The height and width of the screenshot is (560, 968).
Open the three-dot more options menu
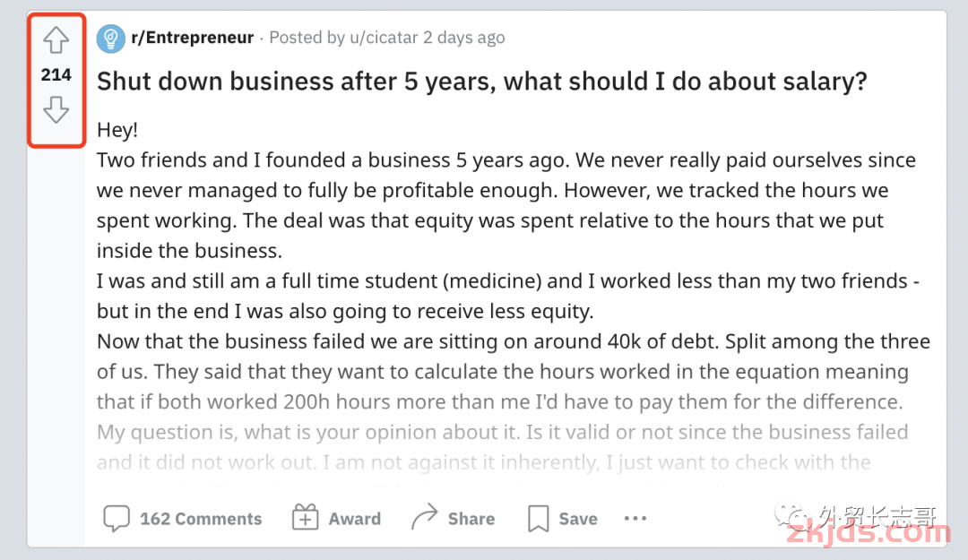[635, 519]
